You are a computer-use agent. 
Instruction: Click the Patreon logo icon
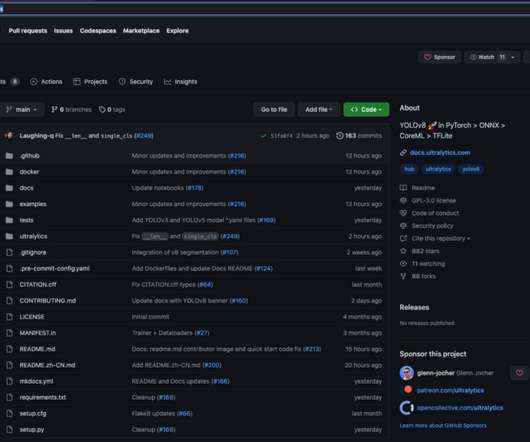point(408,390)
